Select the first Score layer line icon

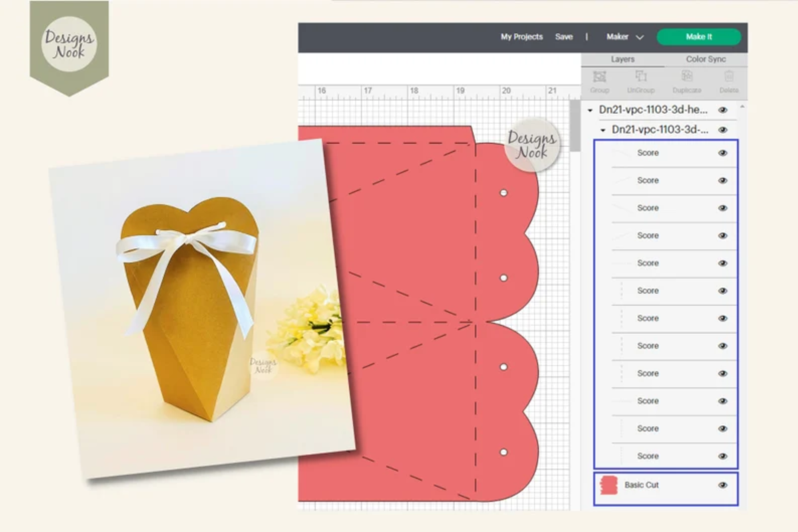point(621,153)
